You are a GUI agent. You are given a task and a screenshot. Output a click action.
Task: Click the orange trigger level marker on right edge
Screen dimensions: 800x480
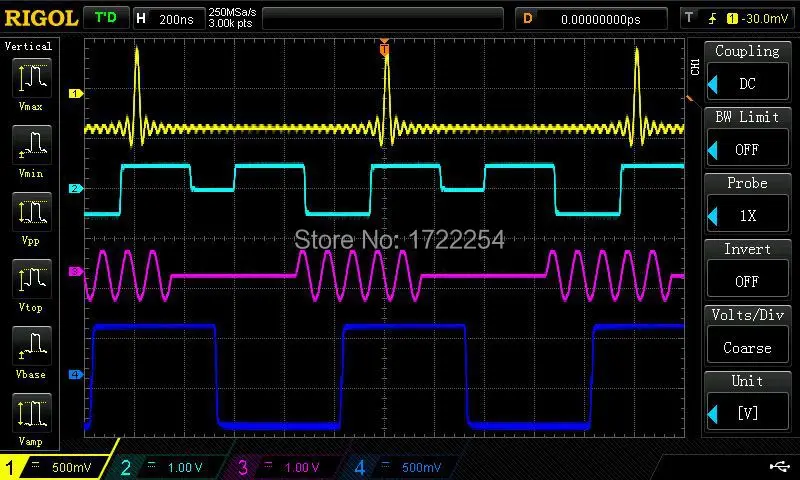(690, 98)
